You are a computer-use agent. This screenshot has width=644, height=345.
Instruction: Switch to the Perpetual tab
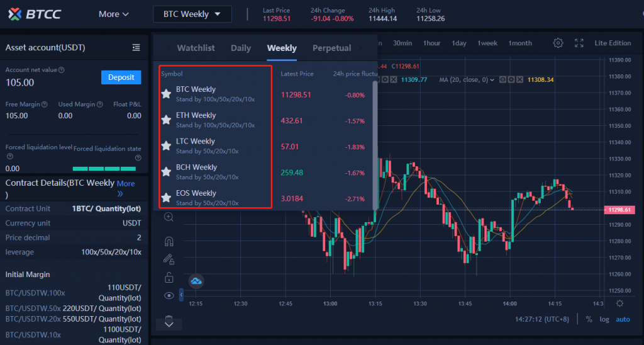tap(332, 48)
